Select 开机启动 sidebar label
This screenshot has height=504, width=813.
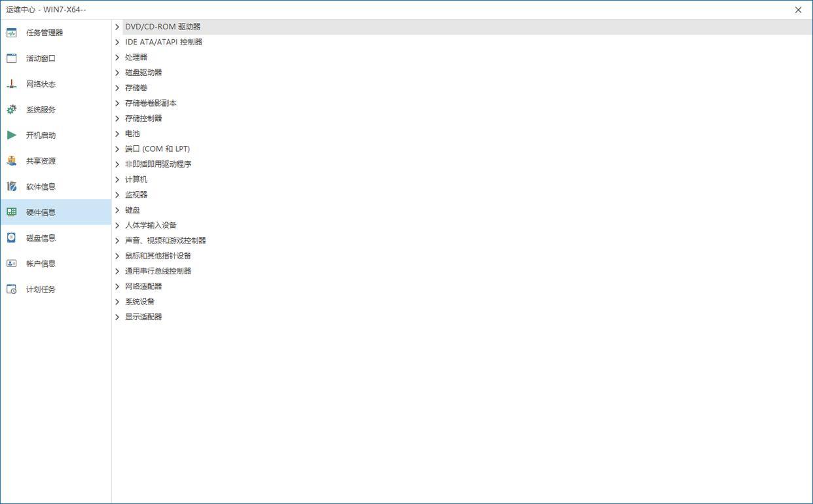[41, 135]
